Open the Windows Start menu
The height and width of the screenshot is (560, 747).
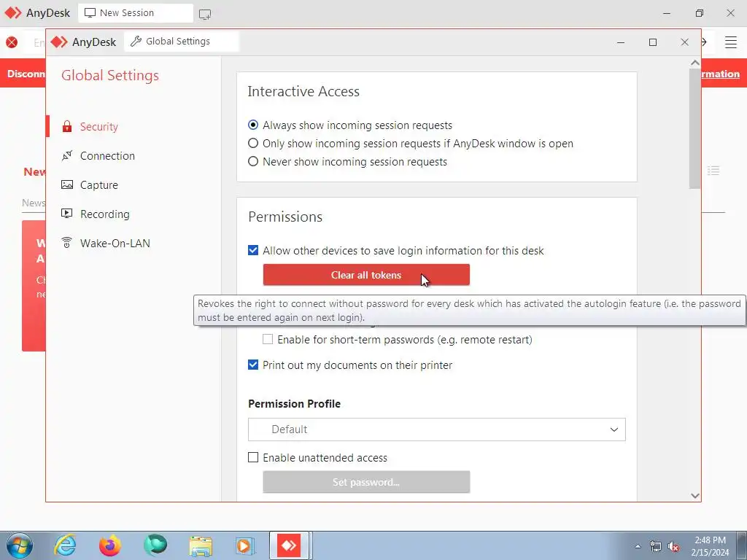point(19,545)
